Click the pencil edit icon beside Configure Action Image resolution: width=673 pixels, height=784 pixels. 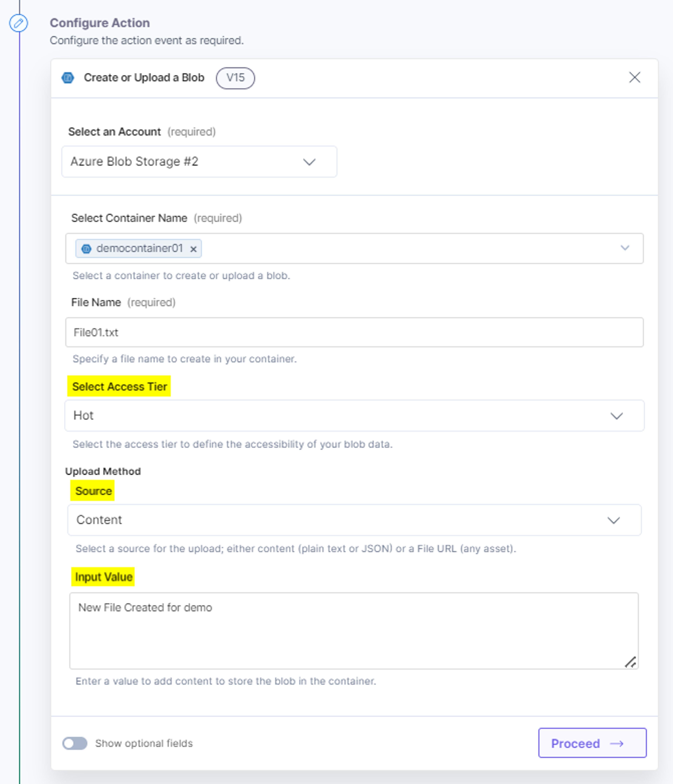tap(18, 23)
